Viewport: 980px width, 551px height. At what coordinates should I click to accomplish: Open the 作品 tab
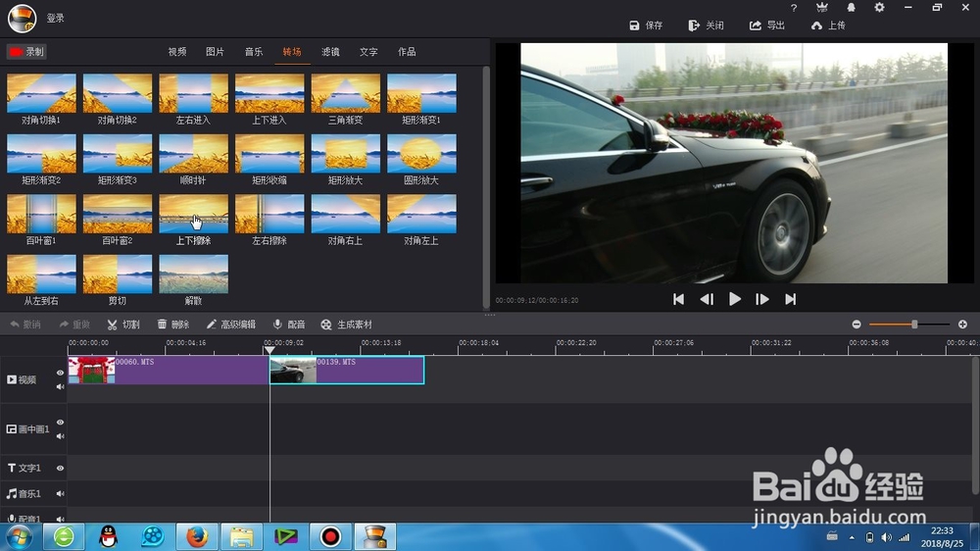(407, 52)
